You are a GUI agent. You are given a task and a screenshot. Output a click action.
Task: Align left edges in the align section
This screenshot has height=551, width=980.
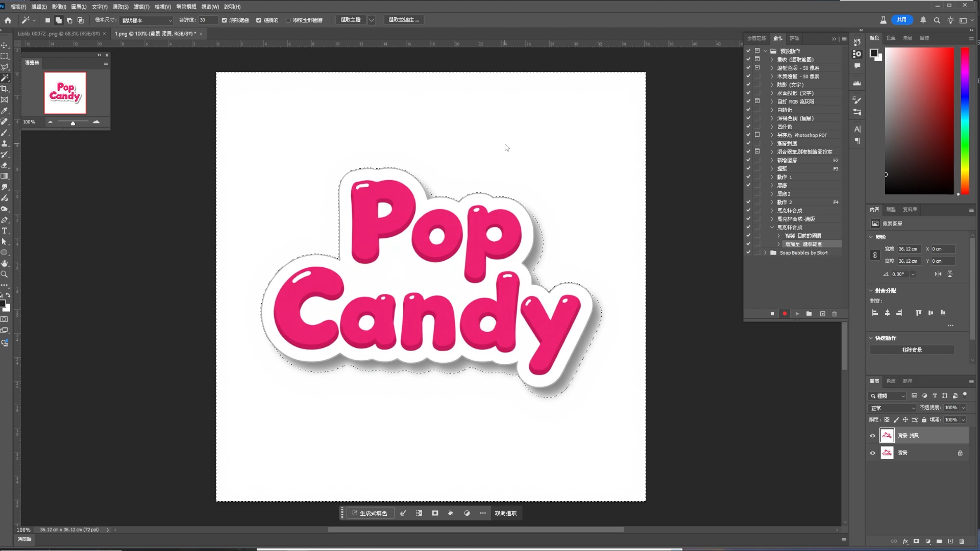point(875,313)
